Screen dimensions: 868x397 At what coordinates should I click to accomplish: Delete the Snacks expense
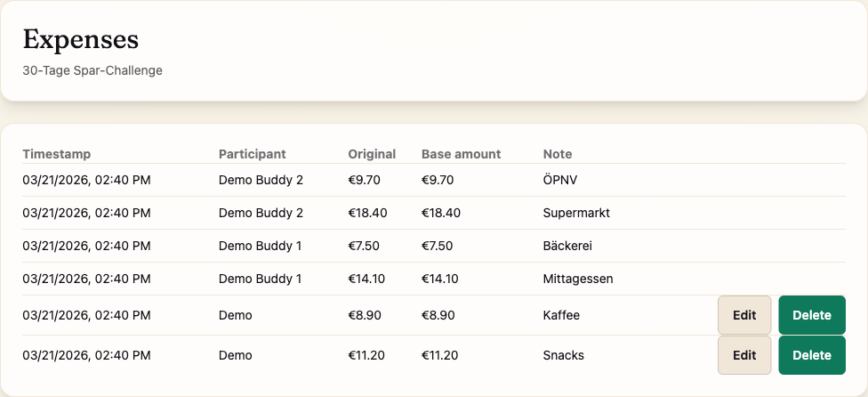tap(811, 355)
